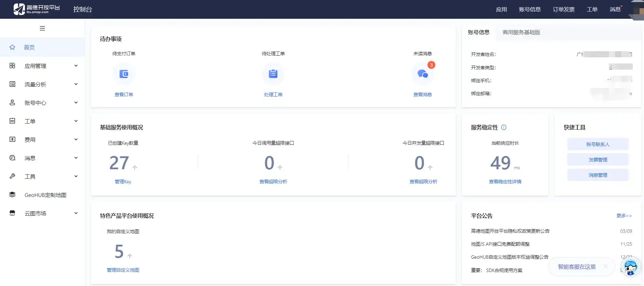644x286 pixels.
Task: Click the 流量分析 chart icon
Action: pyautogui.click(x=12, y=84)
